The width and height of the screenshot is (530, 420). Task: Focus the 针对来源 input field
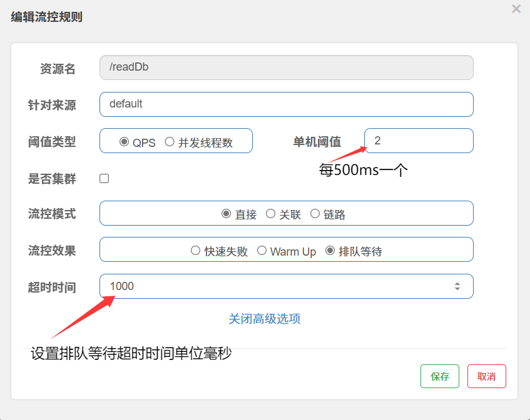tap(286, 104)
